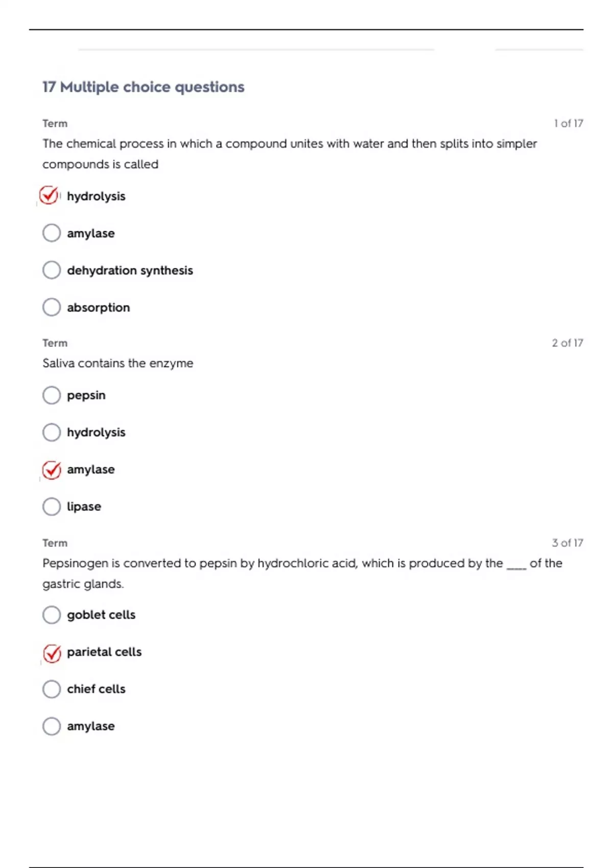The width and height of the screenshot is (613, 868).
Task: Select the goblet cells radio button
Action: pyautogui.click(x=52, y=615)
